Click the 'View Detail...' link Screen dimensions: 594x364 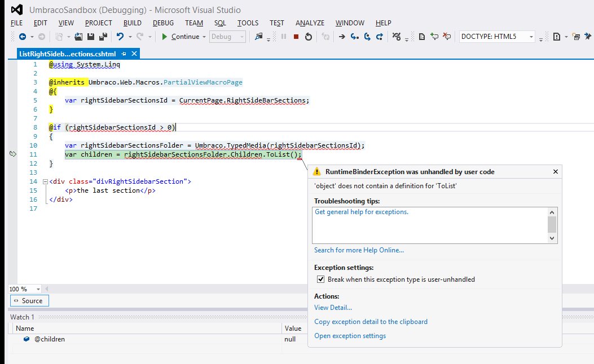tap(333, 308)
